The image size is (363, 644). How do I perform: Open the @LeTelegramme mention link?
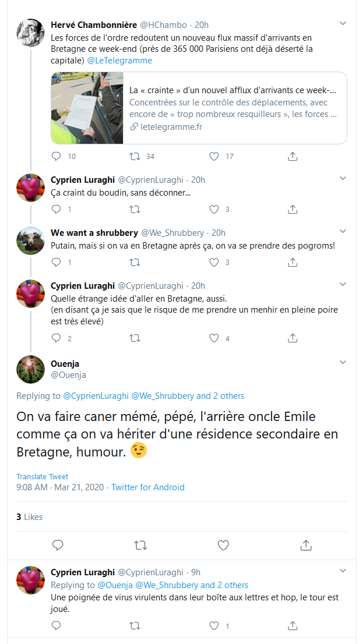pos(119,61)
